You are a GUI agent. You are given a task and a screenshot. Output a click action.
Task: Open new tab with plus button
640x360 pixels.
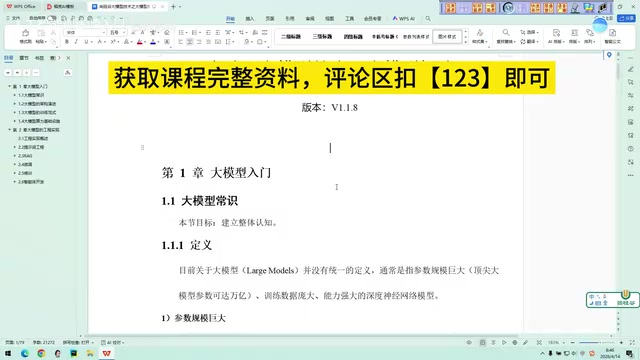(173, 7)
